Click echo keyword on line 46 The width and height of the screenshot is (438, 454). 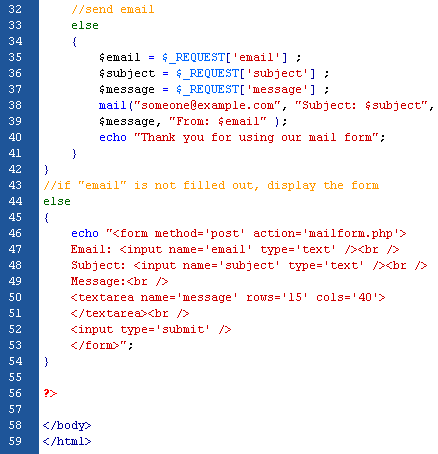tap(85, 233)
